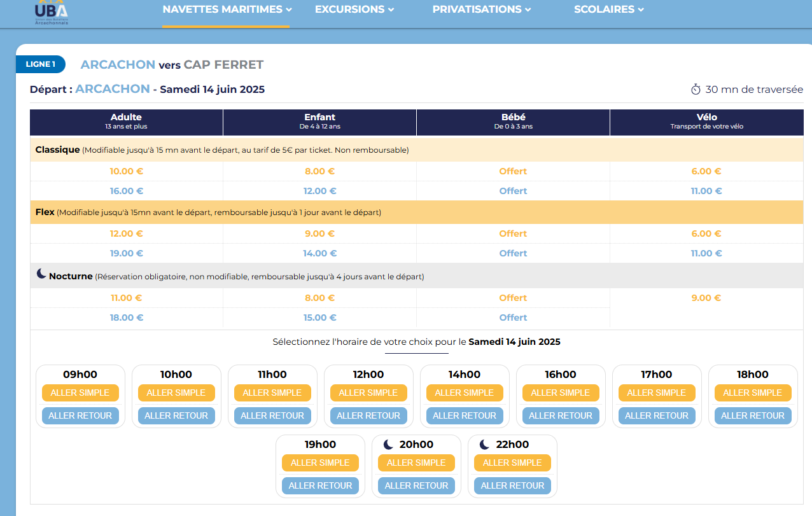Screen dimensions: 812x516
Task: Book Aller Retour for 20h00 night crossing
Action: click(416, 485)
